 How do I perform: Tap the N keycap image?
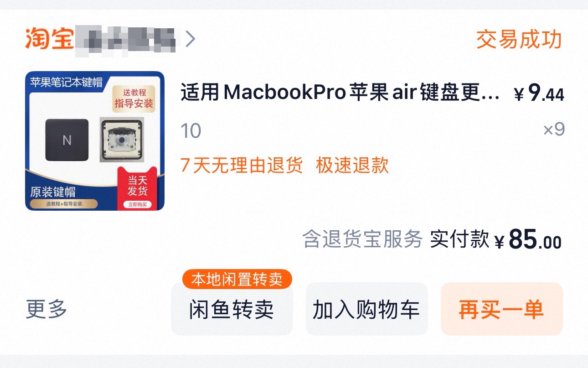pos(67,140)
